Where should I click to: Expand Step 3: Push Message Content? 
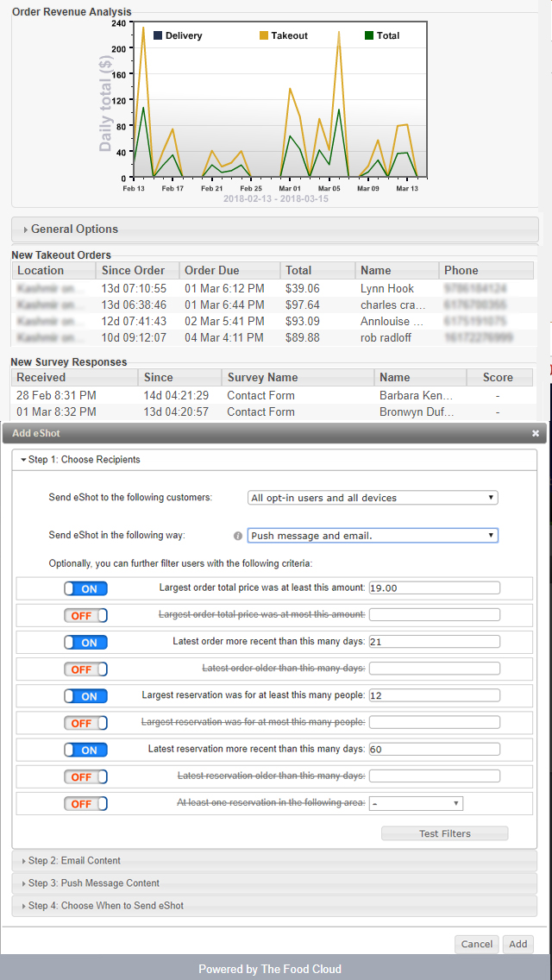93,883
